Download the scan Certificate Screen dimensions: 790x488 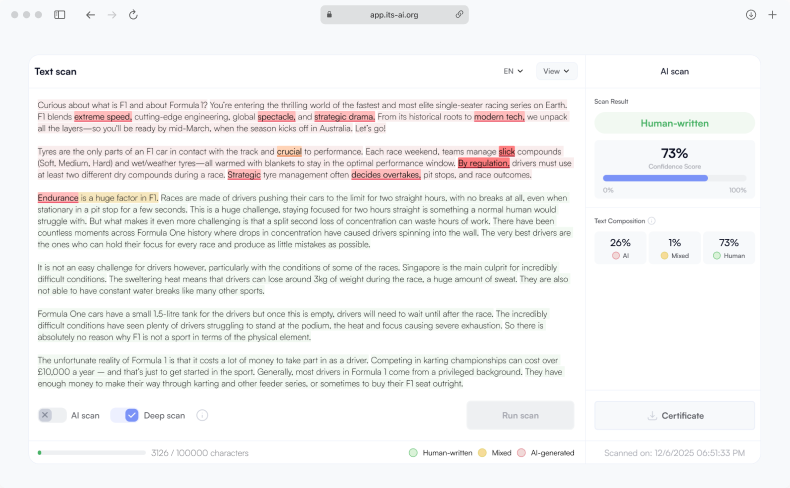[x=674, y=415]
